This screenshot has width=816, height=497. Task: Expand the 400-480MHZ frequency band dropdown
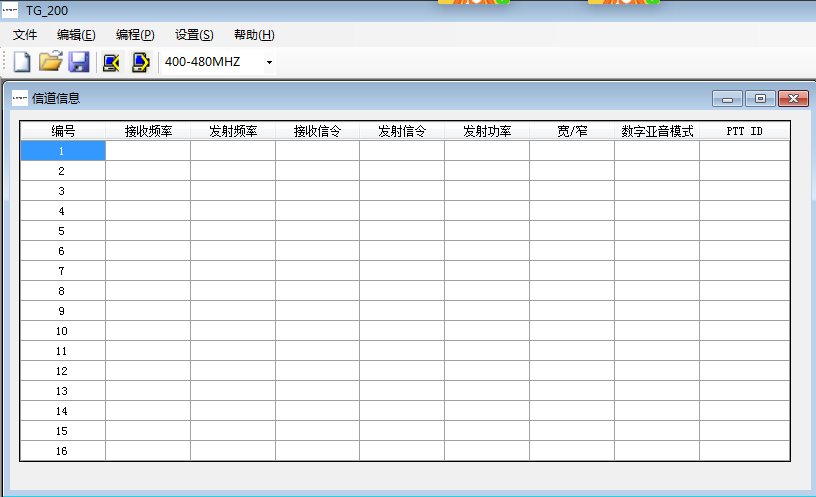click(269, 63)
